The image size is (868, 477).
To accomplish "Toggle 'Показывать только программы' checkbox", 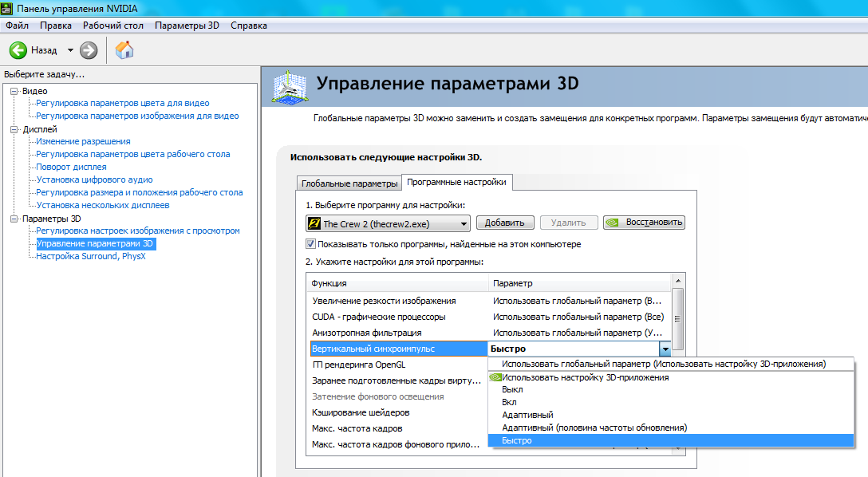I will pos(311,244).
